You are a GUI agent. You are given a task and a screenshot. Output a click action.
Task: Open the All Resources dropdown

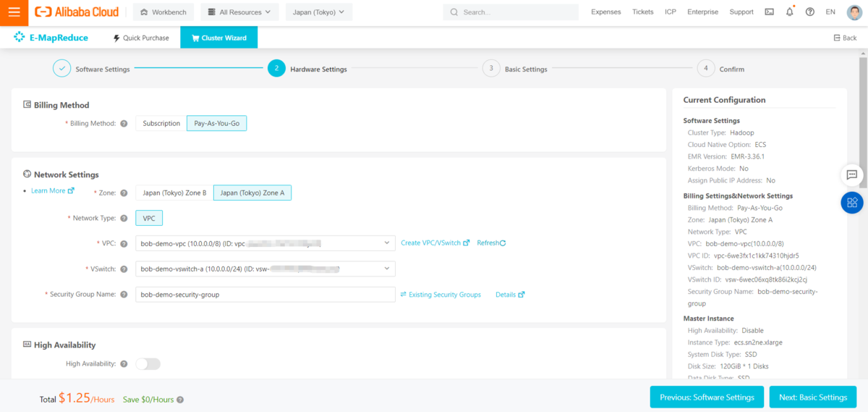pos(239,12)
